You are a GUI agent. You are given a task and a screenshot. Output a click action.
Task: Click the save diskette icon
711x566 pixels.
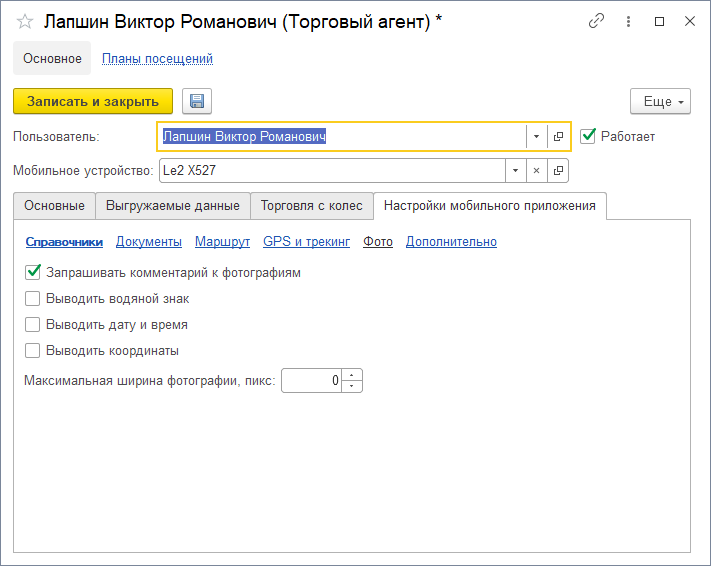[x=197, y=101]
